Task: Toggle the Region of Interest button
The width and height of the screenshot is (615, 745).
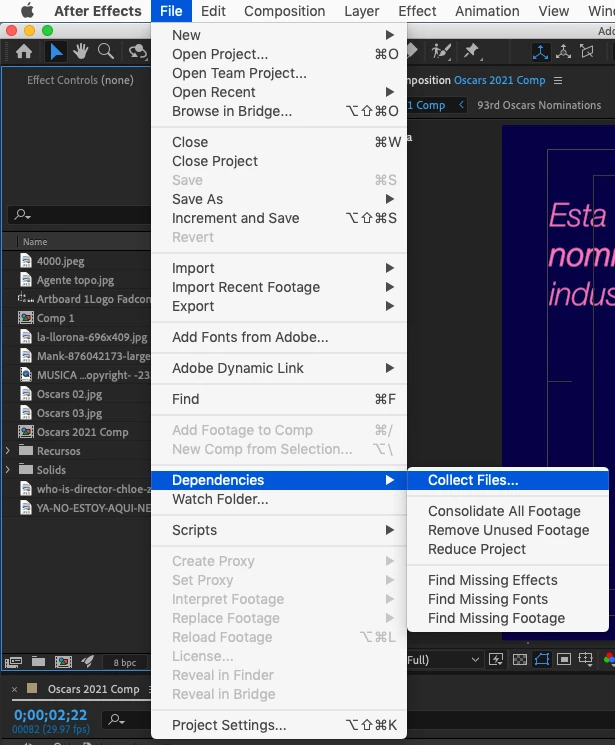Action: coord(564,659)
